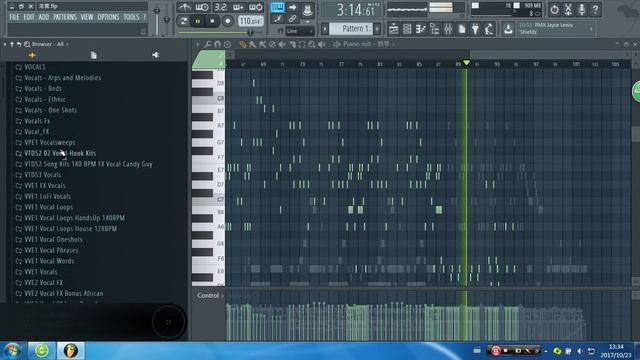Adjust the main volume slider

157,20
